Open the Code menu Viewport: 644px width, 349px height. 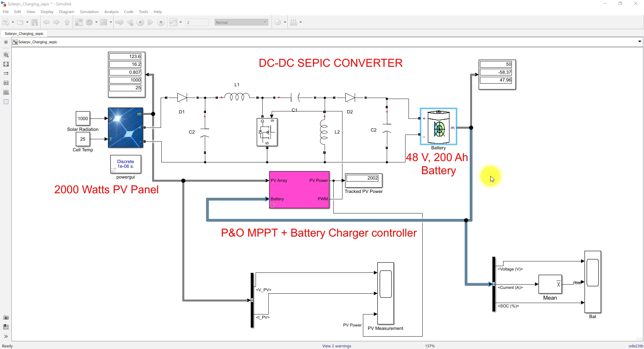click(128, 11)
